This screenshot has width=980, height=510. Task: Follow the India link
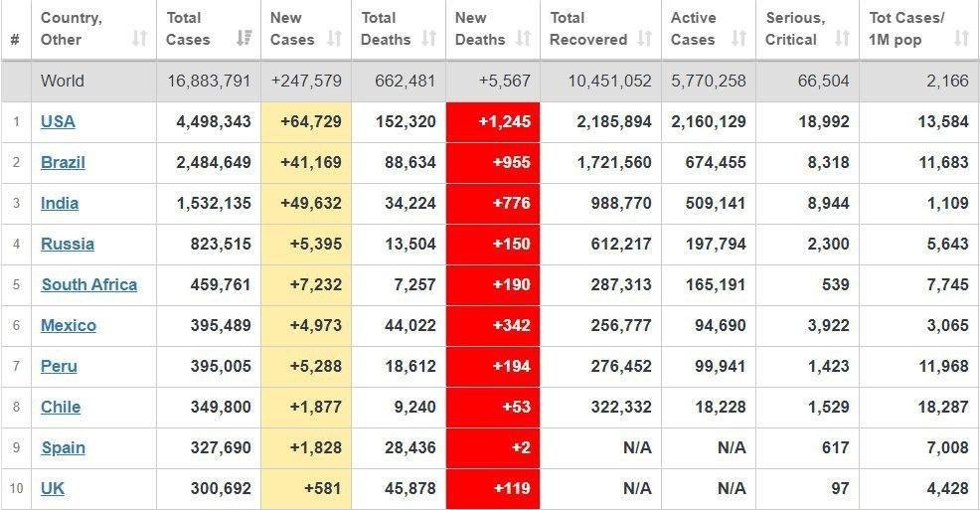[x=60, y=204]
